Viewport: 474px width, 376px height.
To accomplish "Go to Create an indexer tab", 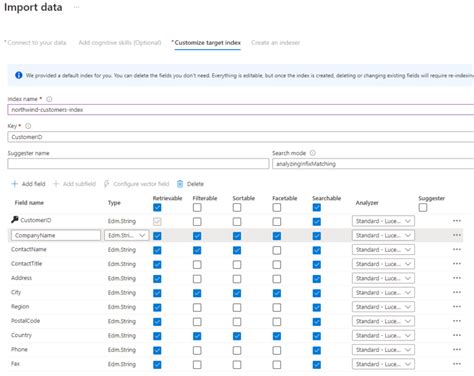I will pos(276,43).
